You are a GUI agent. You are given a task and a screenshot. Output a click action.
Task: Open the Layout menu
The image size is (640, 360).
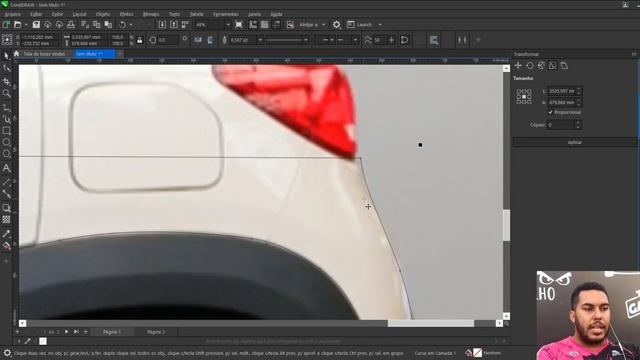click(79, 14)
